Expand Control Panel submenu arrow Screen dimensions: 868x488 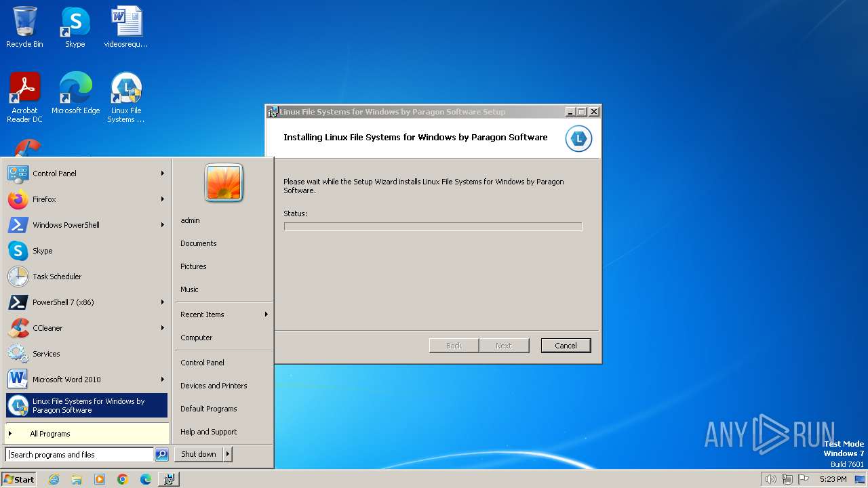163,174
